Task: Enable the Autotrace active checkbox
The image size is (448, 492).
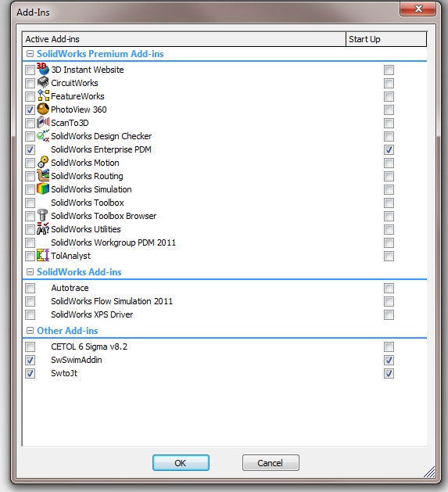Action: tap(30, 288)
